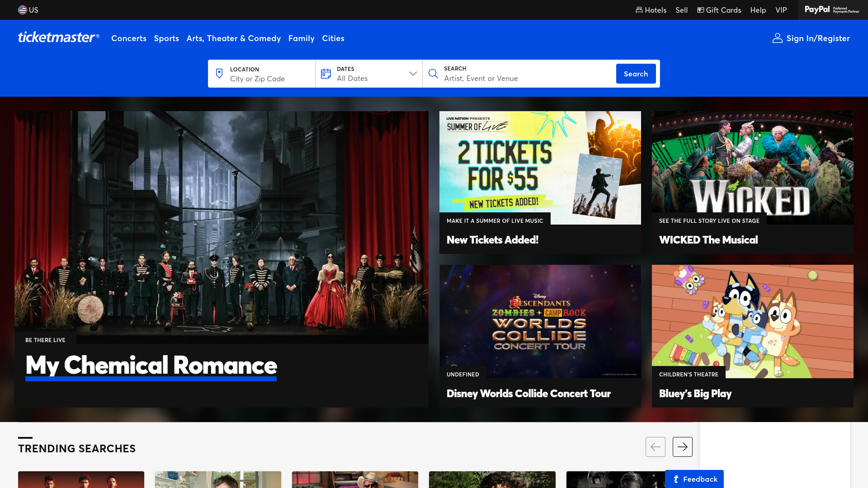Click the magnifier search icon

click(x=433, y=74)
